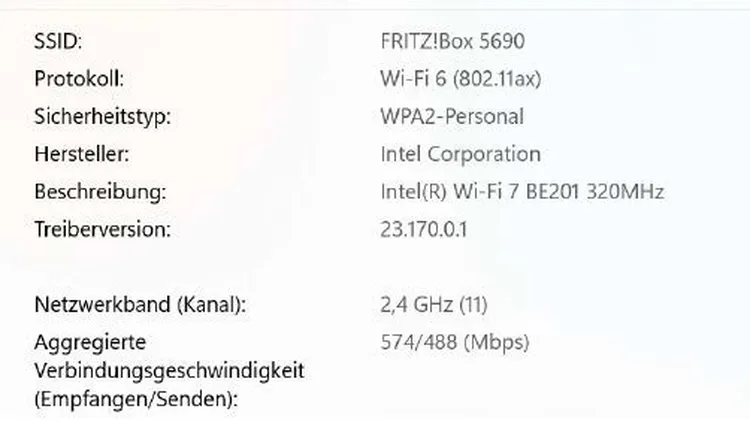750x421 pixels.
Task: Click the Treiberversion label
Action: tap(103, 229)
